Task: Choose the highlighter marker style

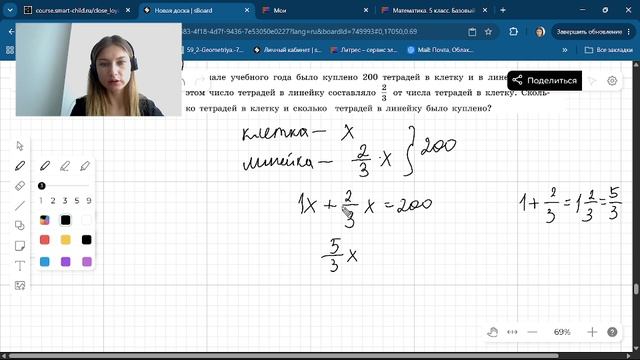Action: 85,166
